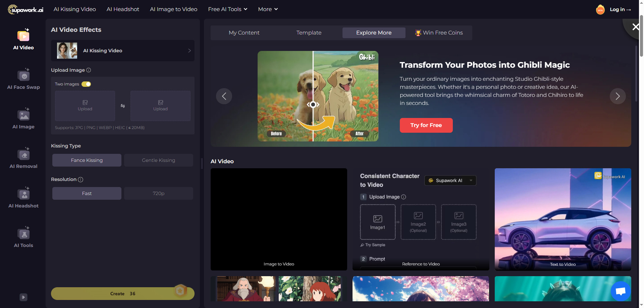Open the Supawork AI model dropdown

tap(450, 180)
